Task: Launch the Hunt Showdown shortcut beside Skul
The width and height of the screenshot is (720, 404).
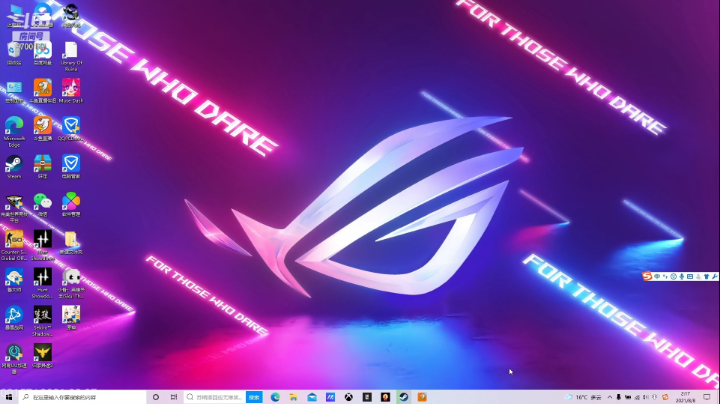Action: point(42,283)
